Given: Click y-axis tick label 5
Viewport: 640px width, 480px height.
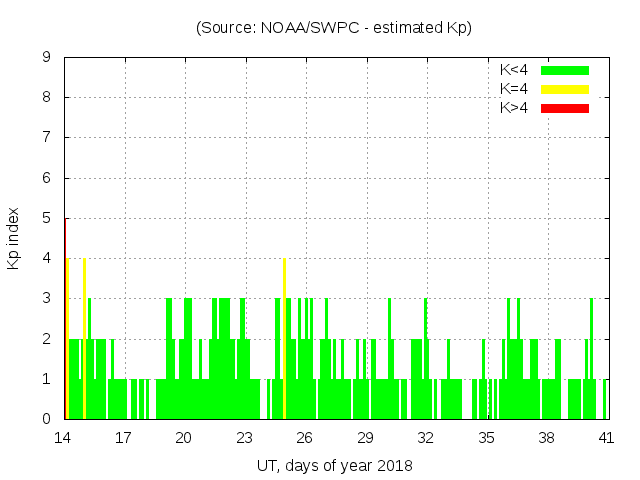Looking at the screenshot, I should 47,219.
